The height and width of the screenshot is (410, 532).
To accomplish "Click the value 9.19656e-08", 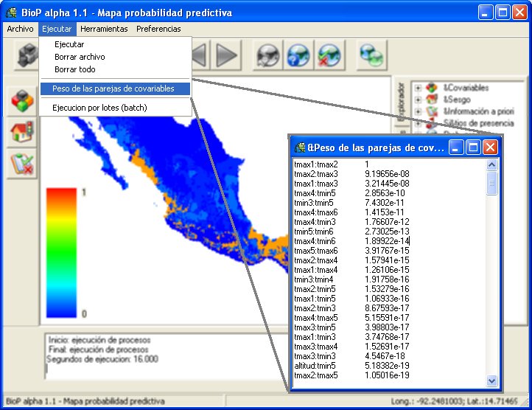I will 387,174.
